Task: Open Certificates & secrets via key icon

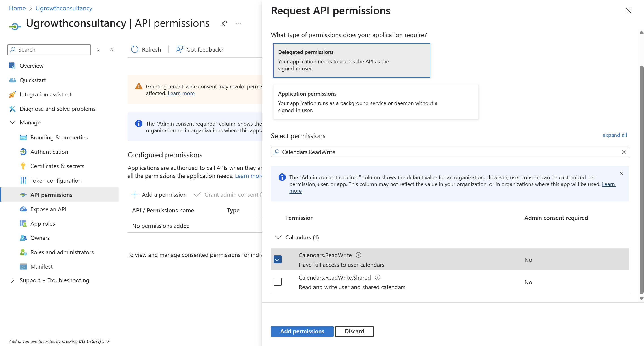Action: [x=23, y=166]
